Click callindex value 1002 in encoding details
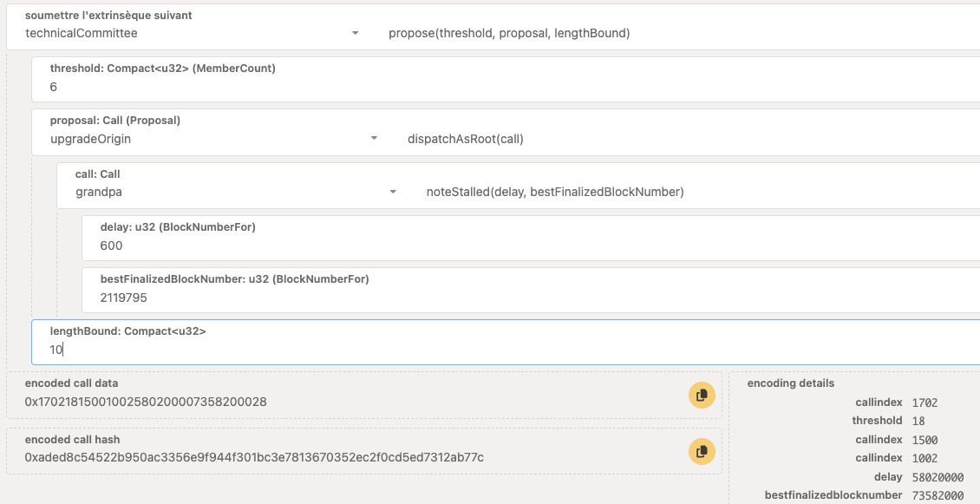Viewport: 980px width, 504px height. pos(925,458)
